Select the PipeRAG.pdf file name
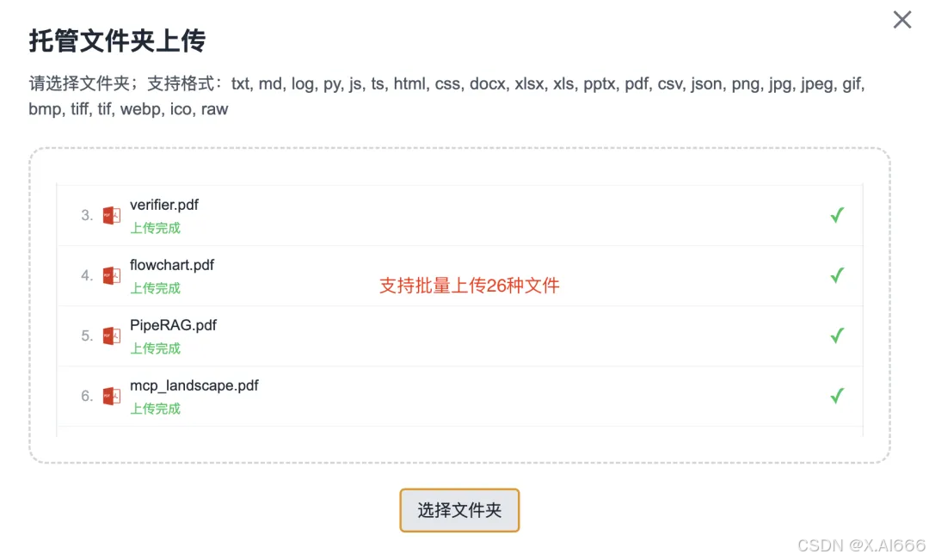 click(x=174, y=325)
